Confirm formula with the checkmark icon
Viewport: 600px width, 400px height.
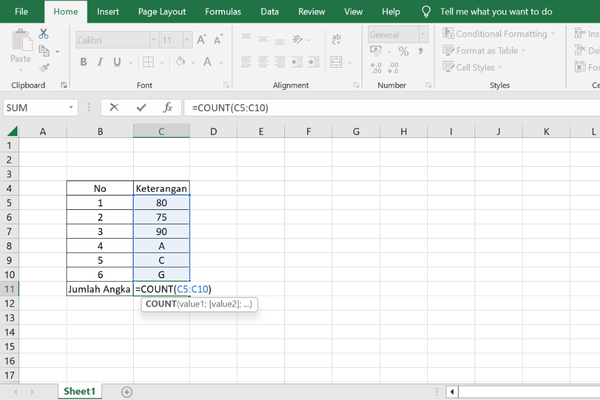(141, 108)
